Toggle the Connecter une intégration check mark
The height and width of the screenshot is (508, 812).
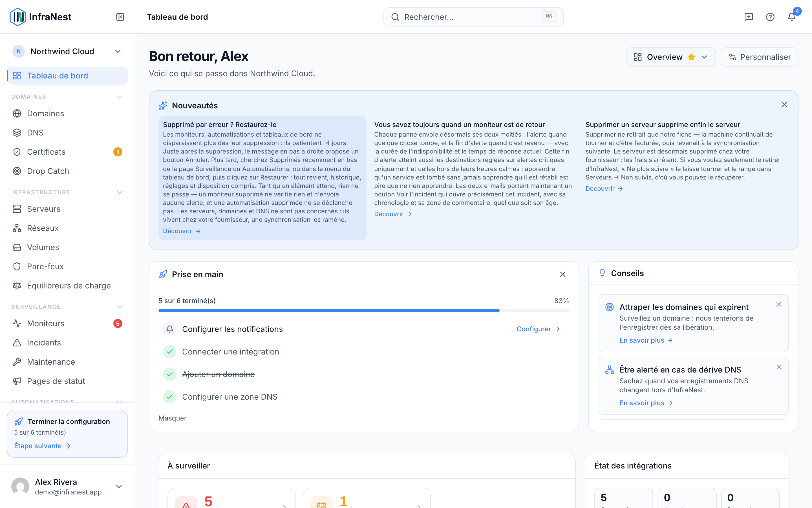[170, 351]
